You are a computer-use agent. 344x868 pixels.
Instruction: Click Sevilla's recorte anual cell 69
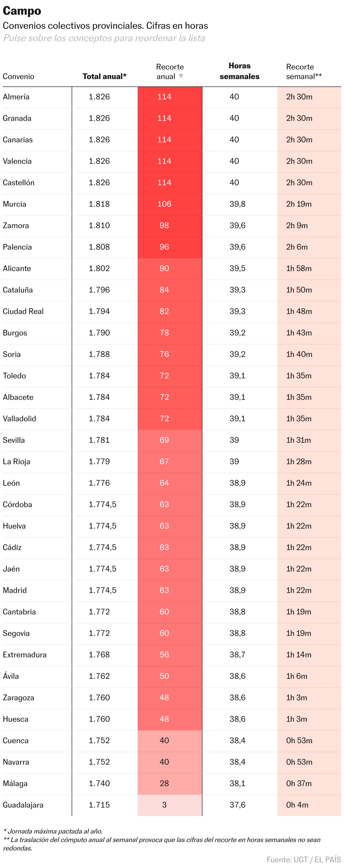coord(164,440)
